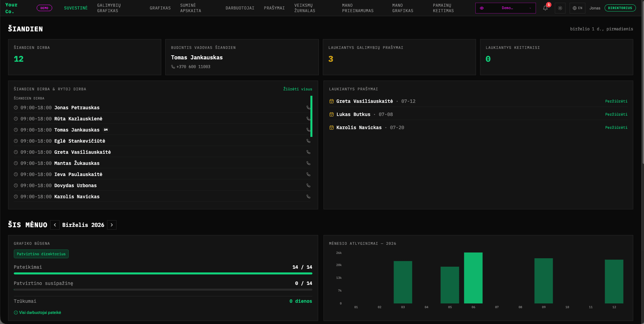Click the month 09 salary bar
Image resolution: width=644 pixels, height=324 pixels.
(544, 281)
